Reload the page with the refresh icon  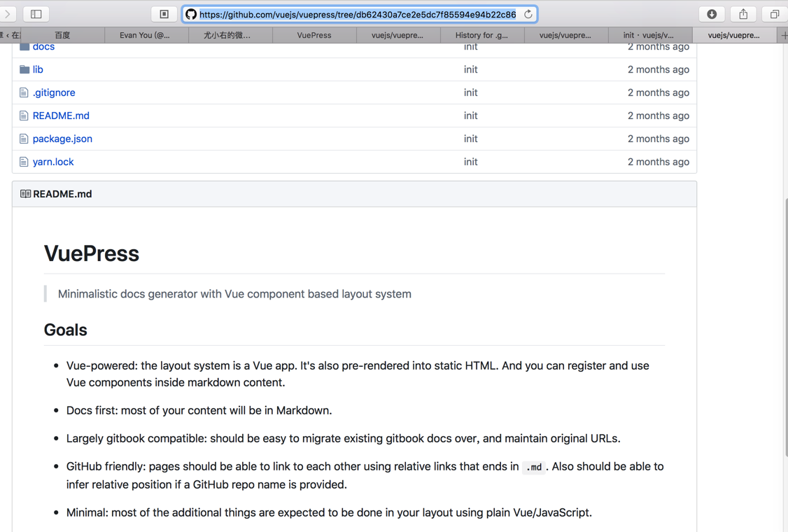click(528, 14)
